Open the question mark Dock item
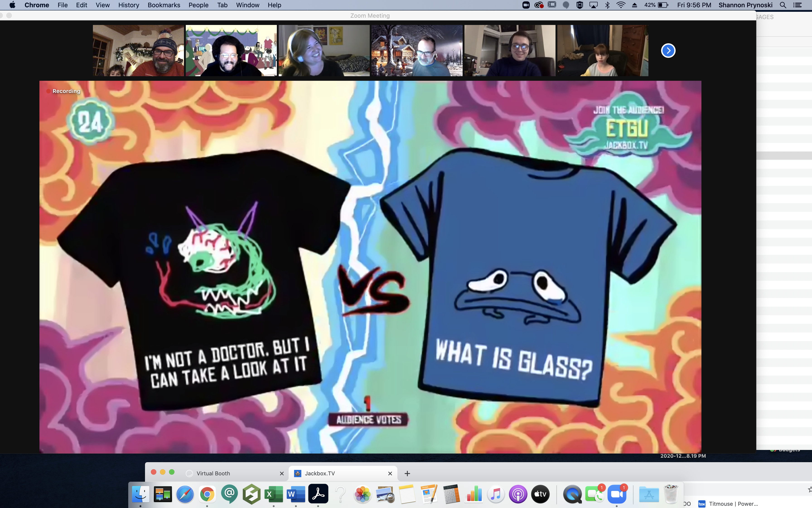The image size is (812, 508). 341,494
